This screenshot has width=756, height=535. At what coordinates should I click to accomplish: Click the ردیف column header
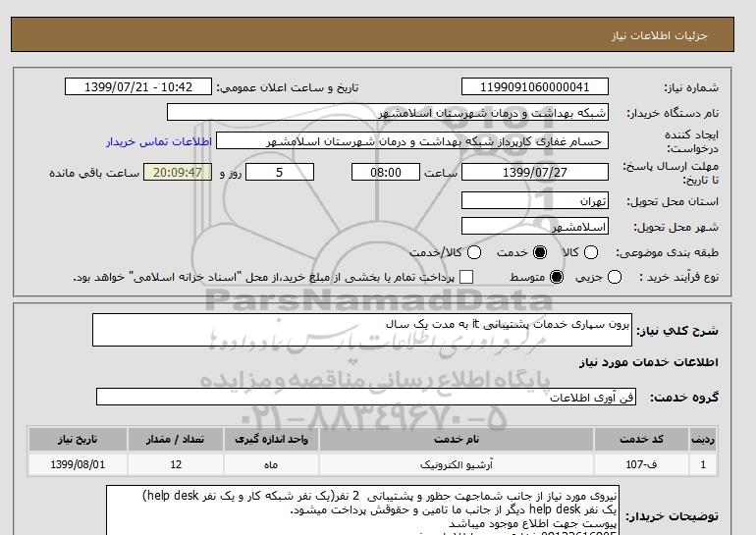pos(703,439)
